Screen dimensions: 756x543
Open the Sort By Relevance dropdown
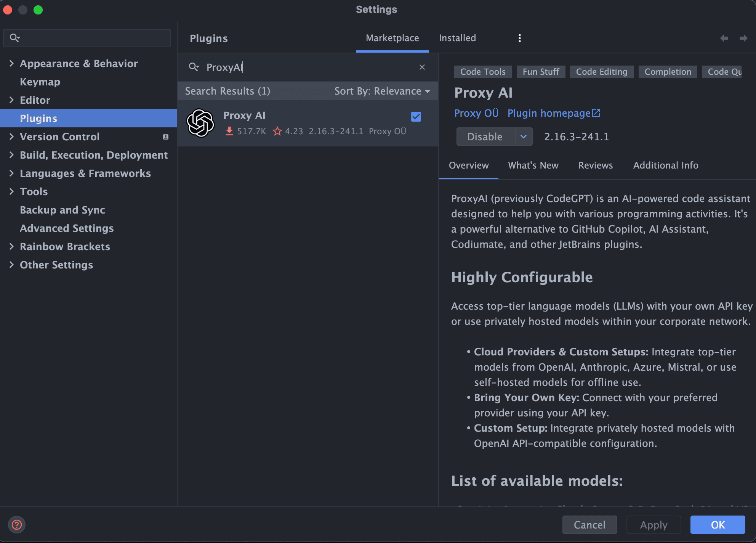(382, 91)
